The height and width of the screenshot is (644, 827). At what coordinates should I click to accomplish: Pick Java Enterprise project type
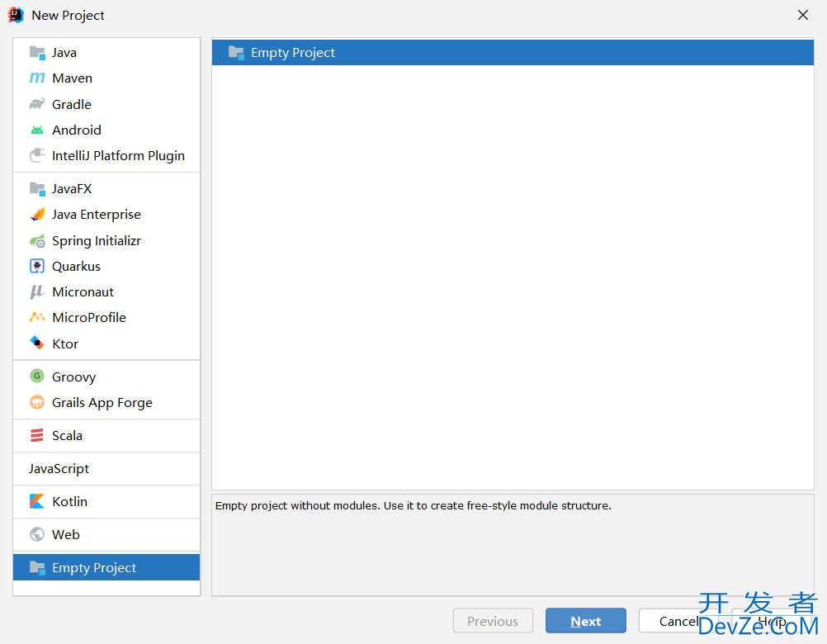point(96,215)
